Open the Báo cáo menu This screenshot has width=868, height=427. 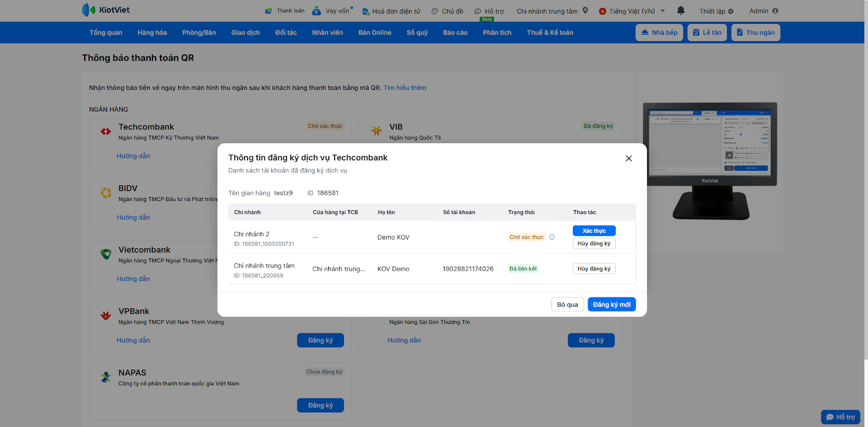coord(455,33)
